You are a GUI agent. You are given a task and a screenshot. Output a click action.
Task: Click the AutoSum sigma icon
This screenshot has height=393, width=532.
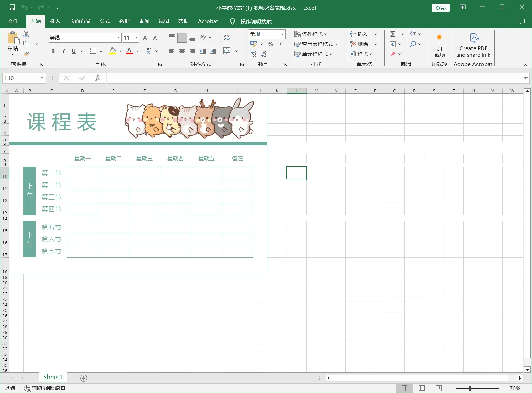393,34
